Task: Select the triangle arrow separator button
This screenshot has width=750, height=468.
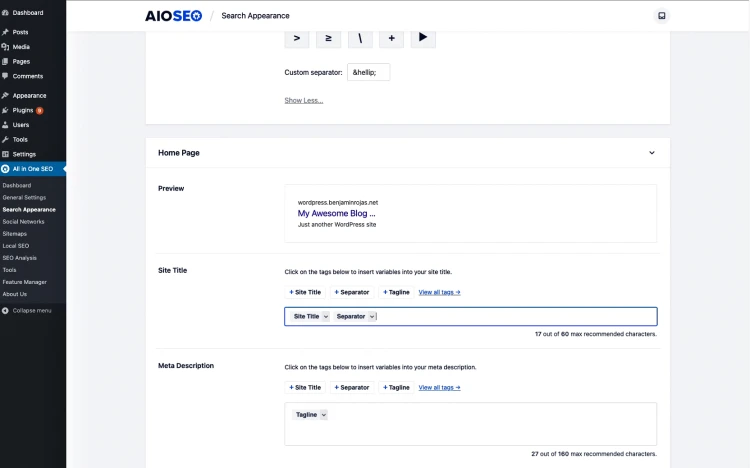Action: pyautogui.click(x=423, y=37)
